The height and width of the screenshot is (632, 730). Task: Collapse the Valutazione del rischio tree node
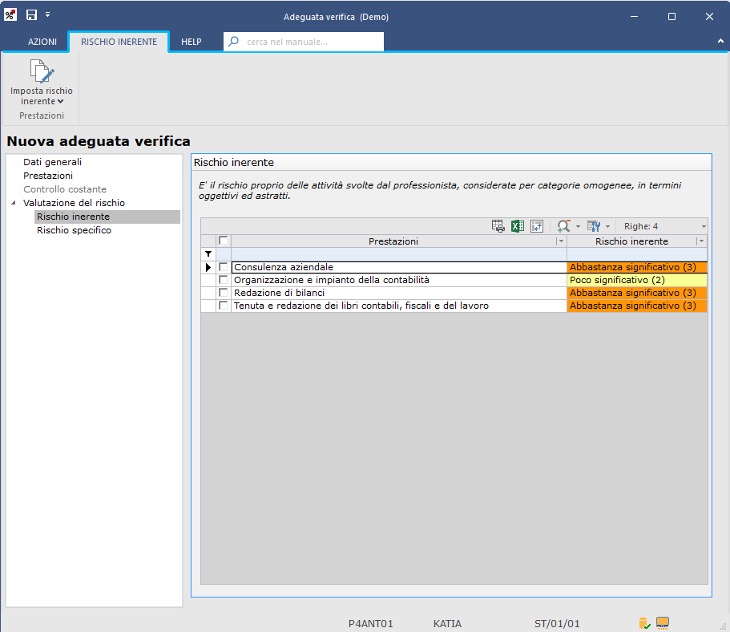14,203
